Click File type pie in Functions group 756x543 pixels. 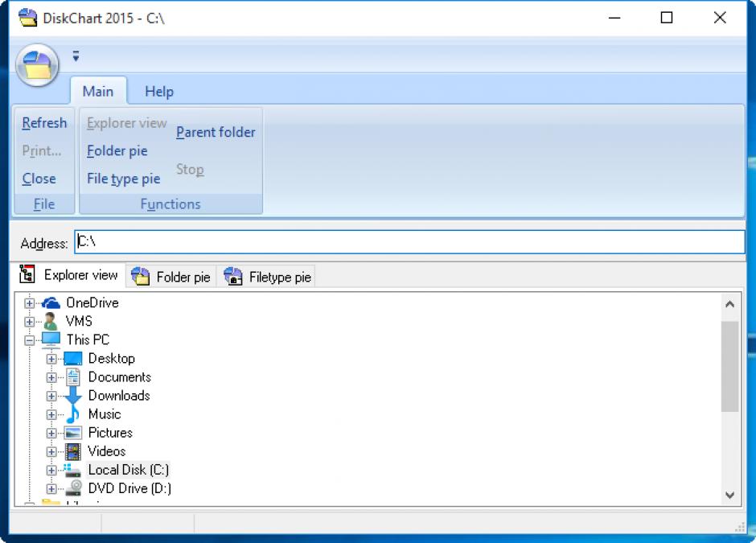(123, 179)
